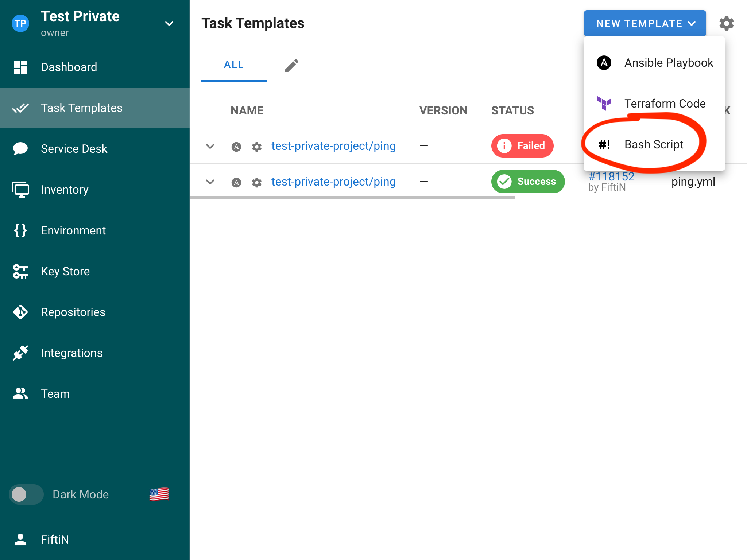This screenshot has height=560, width=747.
Task: Choose Terraform Code template type
Action: click(x=664, y=104)
